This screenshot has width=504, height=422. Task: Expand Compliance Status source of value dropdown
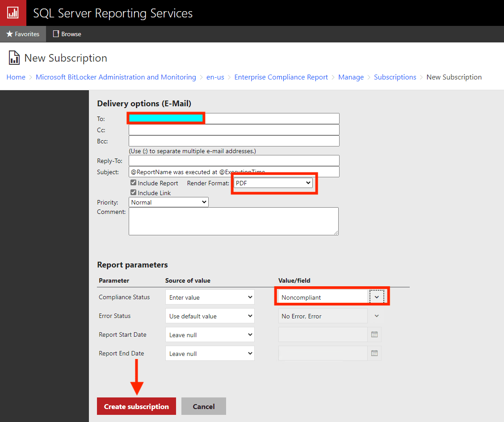[210, 297]
